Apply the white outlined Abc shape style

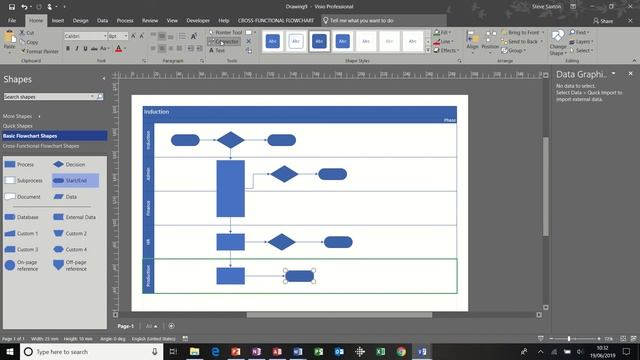click(x=296, y=41)
